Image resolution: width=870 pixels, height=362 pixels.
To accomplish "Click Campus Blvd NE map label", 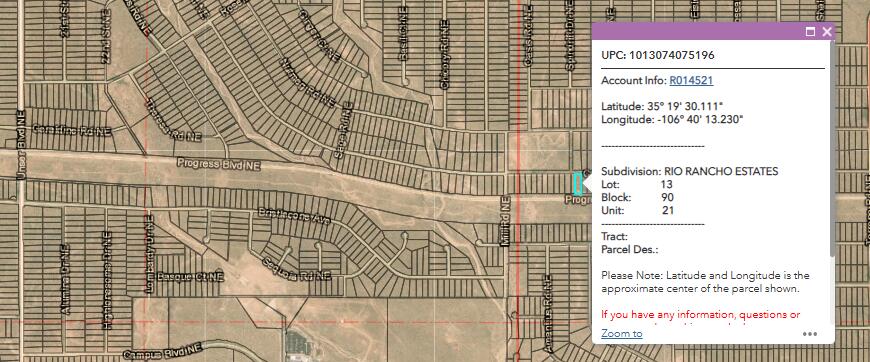I will 163,351.
